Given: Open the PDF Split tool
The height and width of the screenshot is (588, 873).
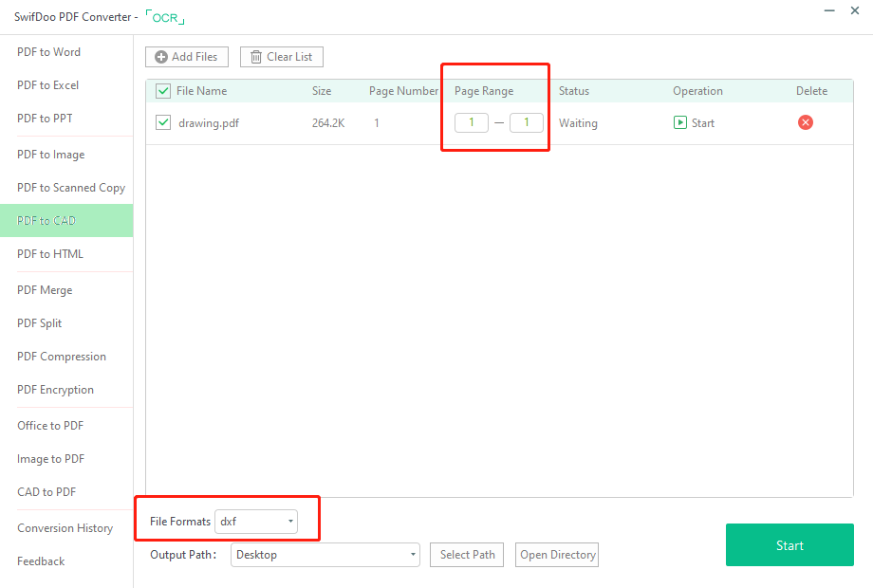Looking at the screenshot, I should tap(40, 323).
